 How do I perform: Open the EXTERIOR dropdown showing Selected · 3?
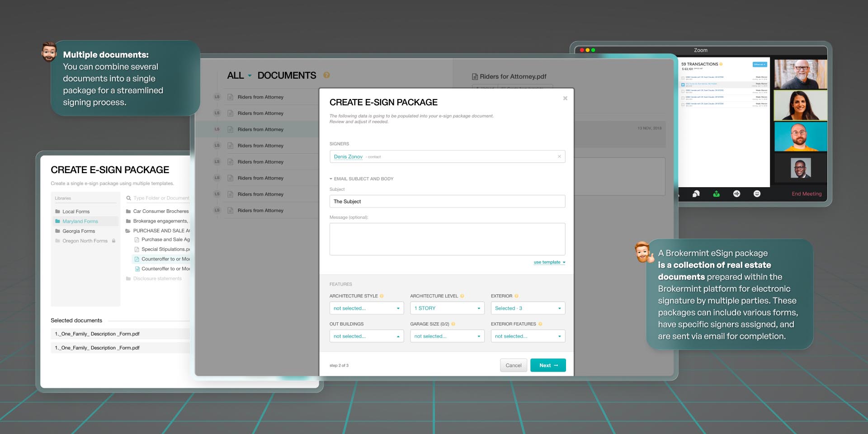tap(528, 308)
